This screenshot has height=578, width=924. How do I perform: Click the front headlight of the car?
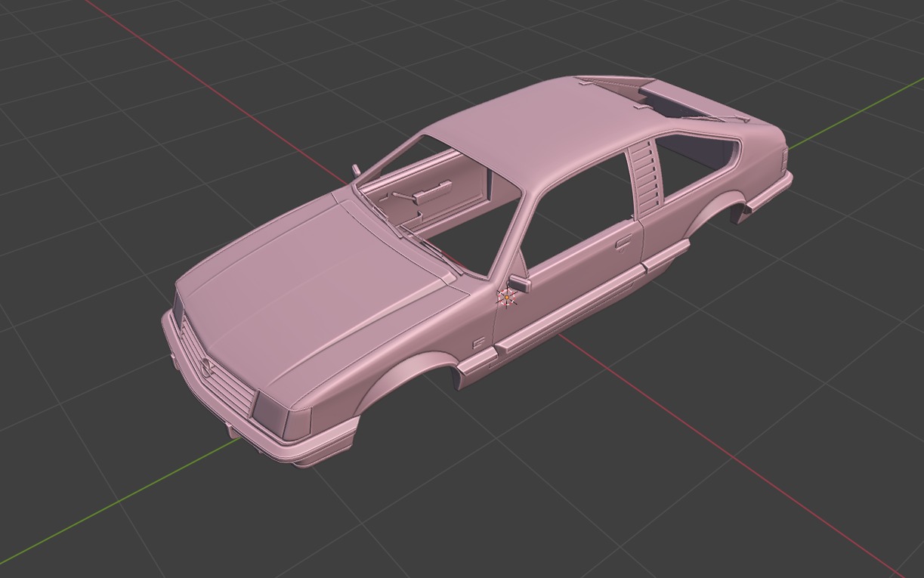[280, 415]
